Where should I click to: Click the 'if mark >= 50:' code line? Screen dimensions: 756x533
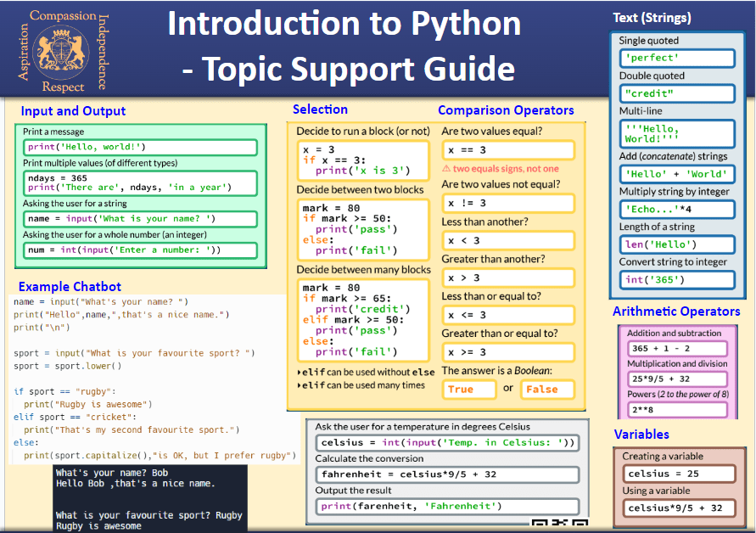347,218
